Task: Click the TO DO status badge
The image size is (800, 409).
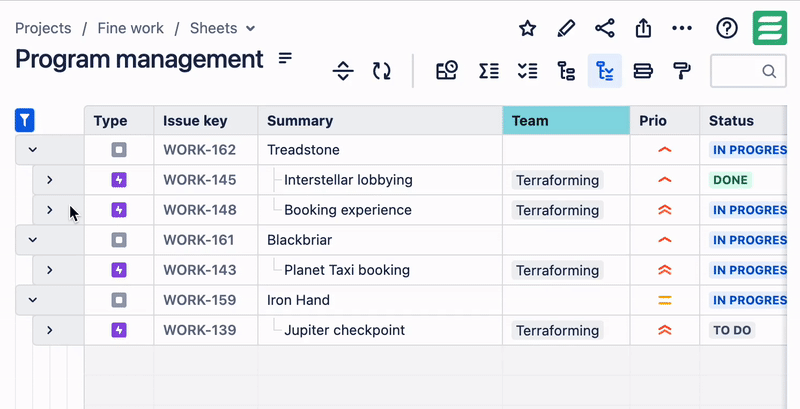Action: coord(732,330)
